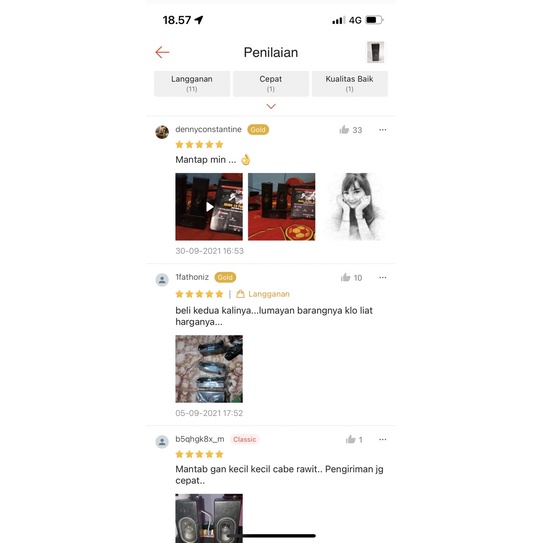This screenshot has width=543, height=543.
Task: Open more options for 1fathoniz's review
Action: tap(383, 277)
